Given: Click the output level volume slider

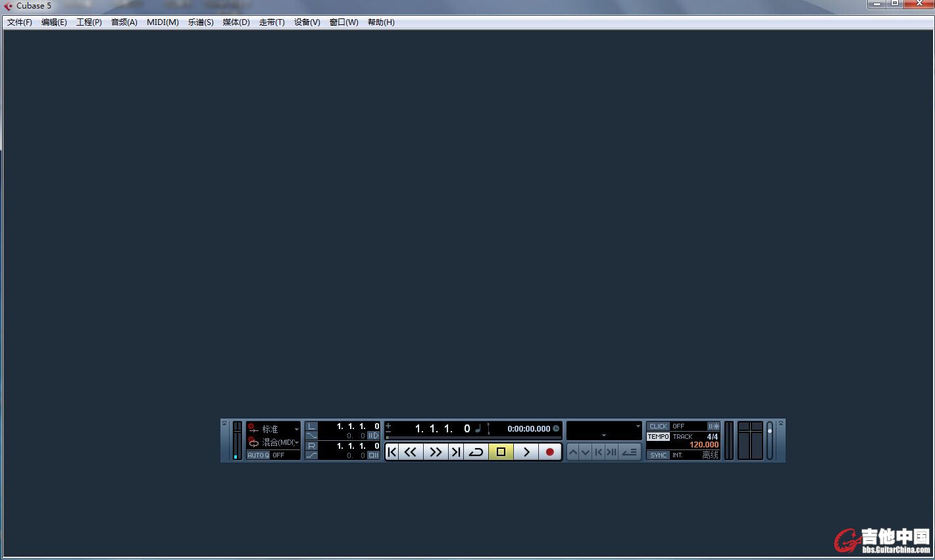Looking at the screenshot, I should tap(769, 440).
